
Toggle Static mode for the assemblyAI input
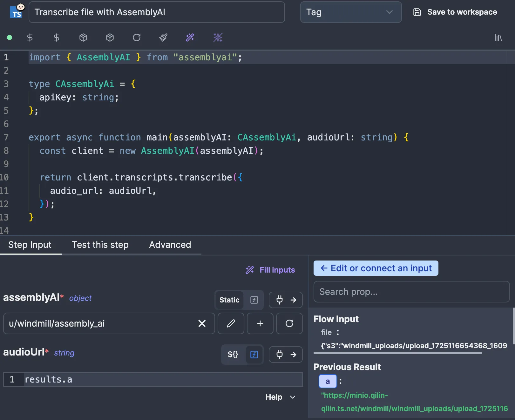[x=229, y=300]
